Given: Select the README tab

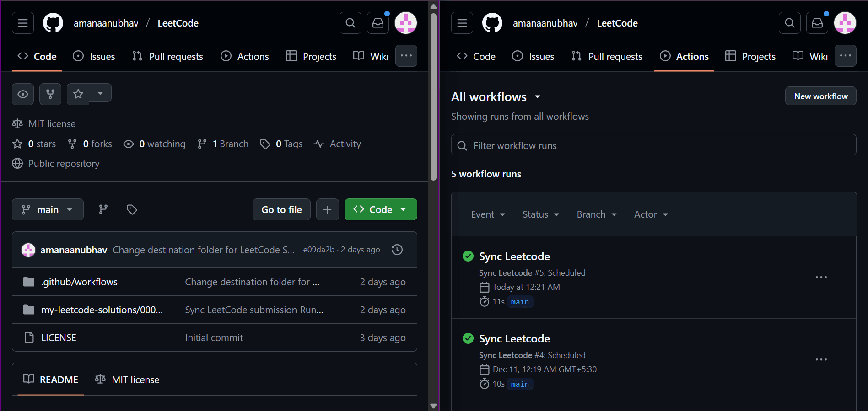Looking at the screenshot, I should tap(51, 379).
